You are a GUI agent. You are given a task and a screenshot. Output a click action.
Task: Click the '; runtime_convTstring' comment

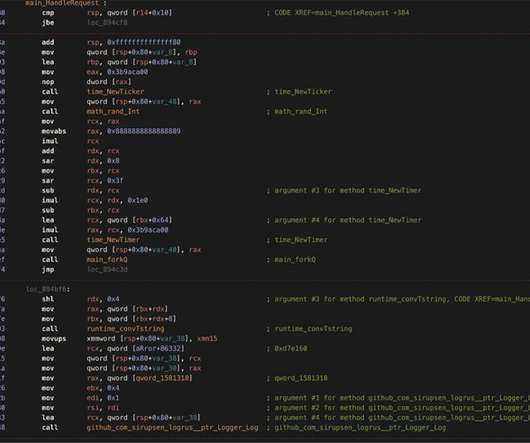coord(309,329)
